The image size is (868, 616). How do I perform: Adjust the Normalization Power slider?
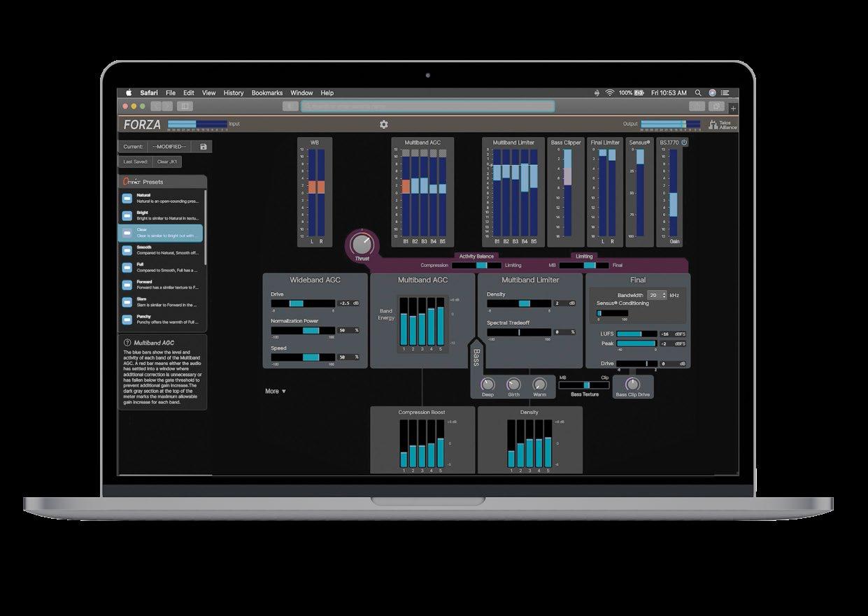[304, 329]
